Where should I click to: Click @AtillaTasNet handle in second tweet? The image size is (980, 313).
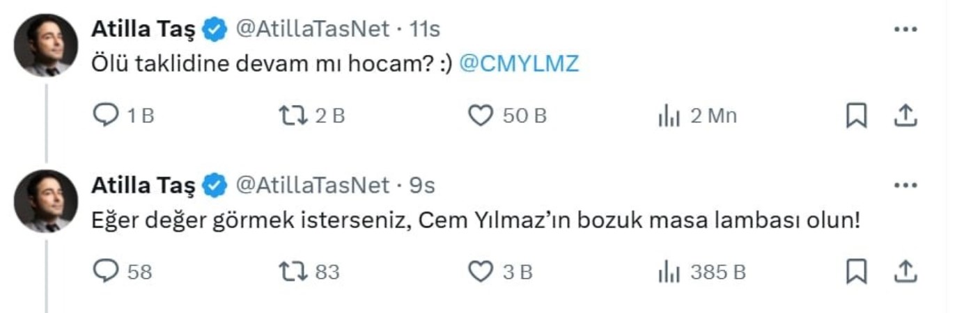tap(313, 185)
